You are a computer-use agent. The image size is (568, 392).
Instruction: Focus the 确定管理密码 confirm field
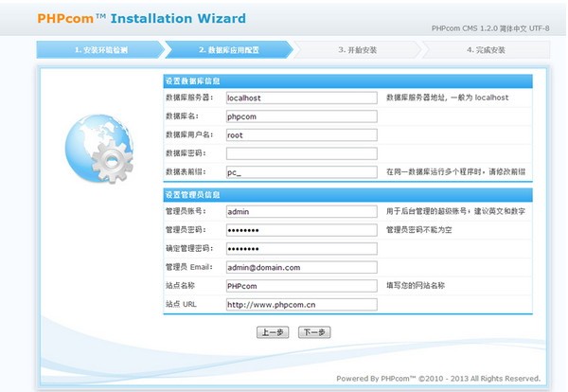click(x=302, y=248)
